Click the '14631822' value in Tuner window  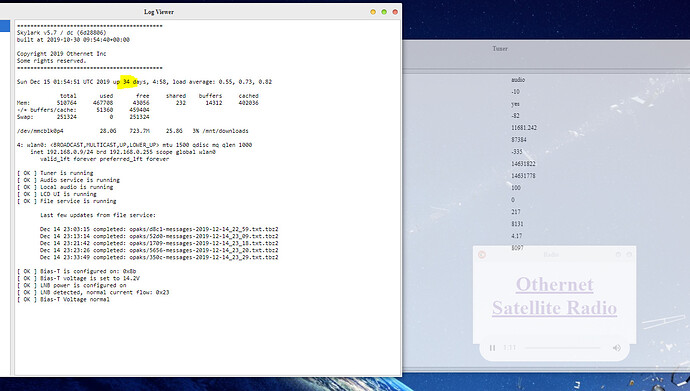(523, 164)
